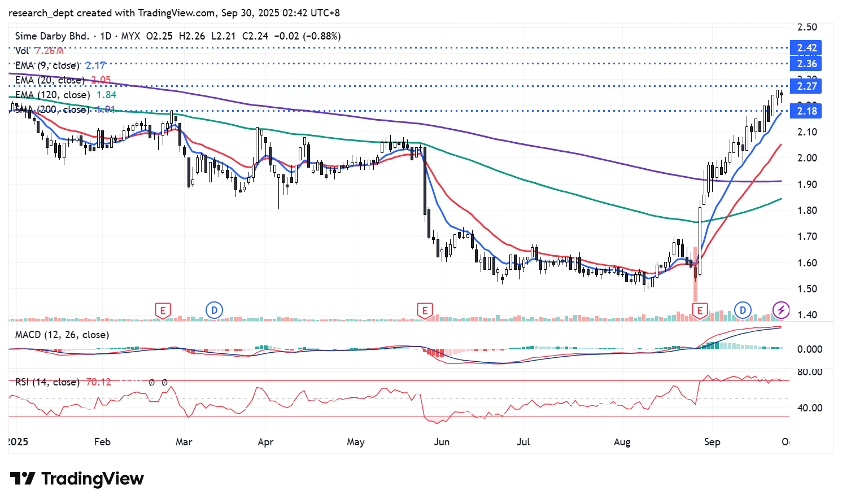This screenshot has width=842, height=504.
Task: Click the earnings E marker before March
Action: (x=163, y=310)
